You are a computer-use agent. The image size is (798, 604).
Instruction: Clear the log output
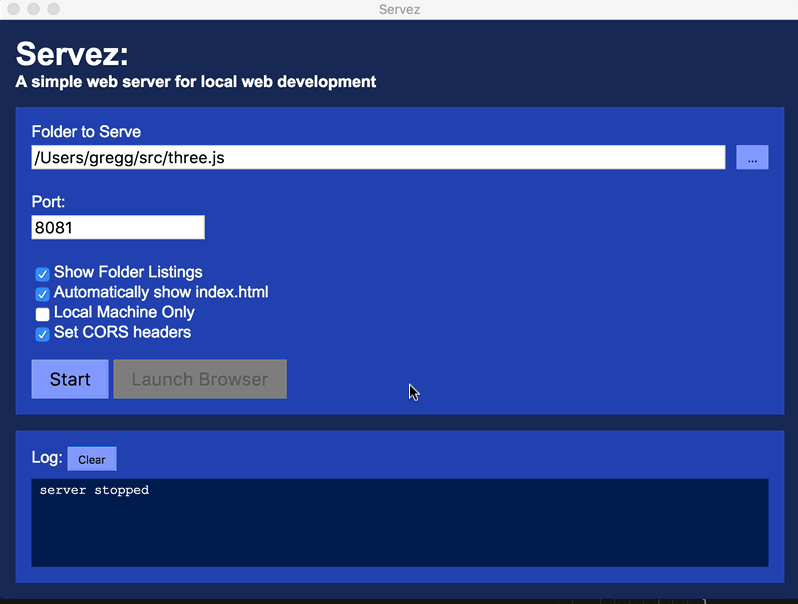click(x=92, y=459)
